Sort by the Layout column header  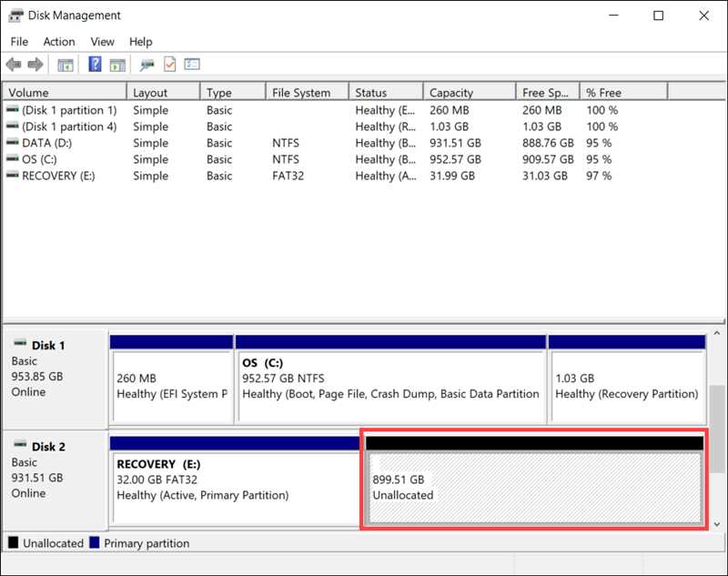click(x=164, y=93)
